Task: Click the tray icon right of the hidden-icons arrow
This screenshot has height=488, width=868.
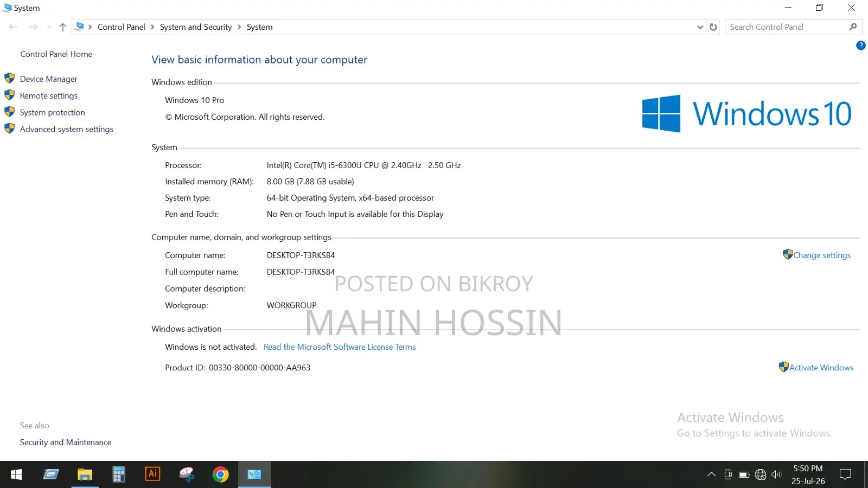Action: pos(728,474)
